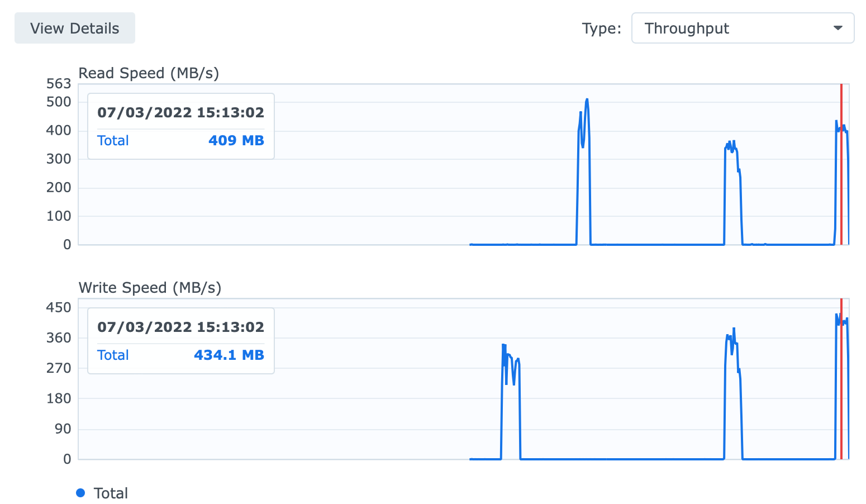Screen dimensions: 866x504
Task: Click the 563 label on Read Speed axis
Action: [x=59, y=84]
